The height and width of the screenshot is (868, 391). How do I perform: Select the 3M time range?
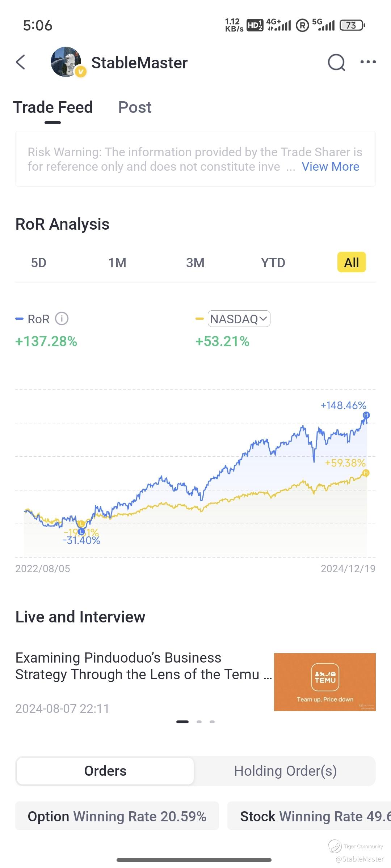[x=195, y=263]
